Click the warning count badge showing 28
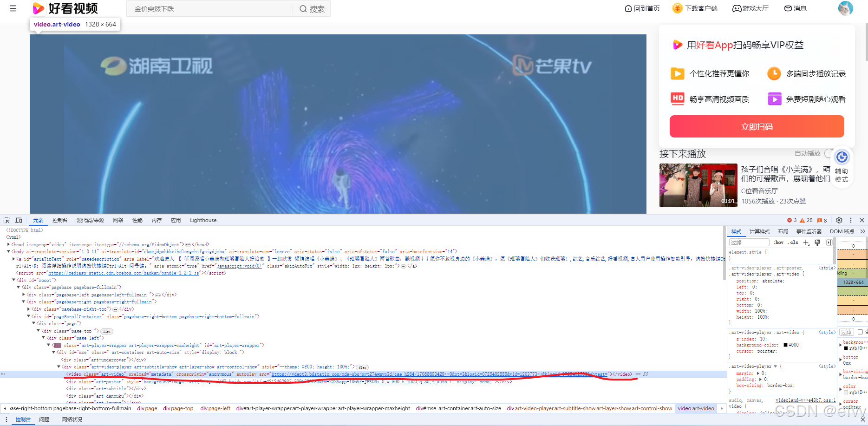Viewport: 868px width, 426px height. tap(806, 220)
